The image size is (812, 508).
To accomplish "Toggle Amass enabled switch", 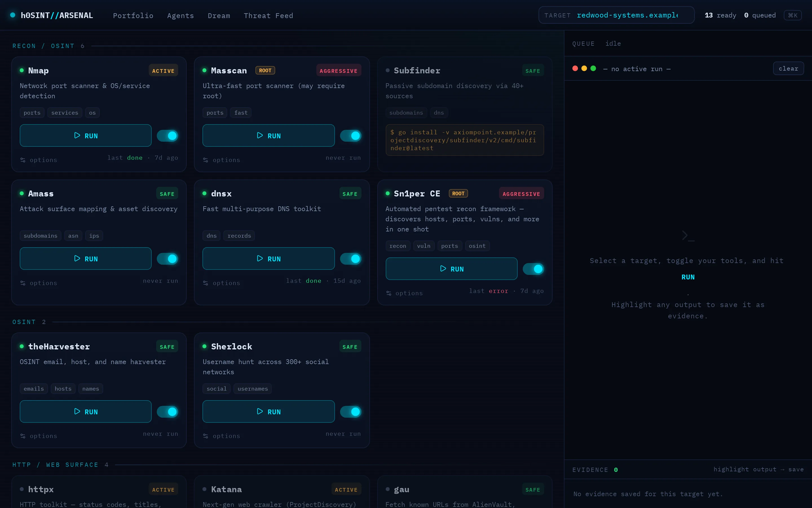I will coord(167,259).
